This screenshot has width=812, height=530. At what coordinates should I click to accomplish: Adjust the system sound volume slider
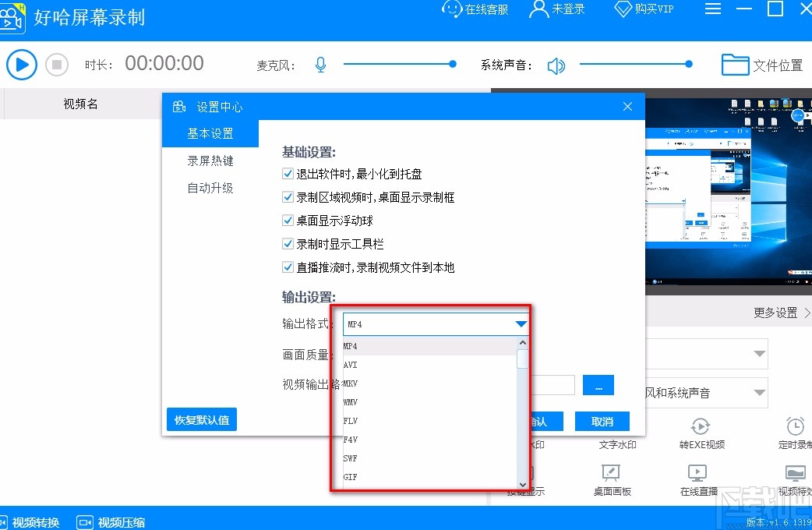click(635, 64)
